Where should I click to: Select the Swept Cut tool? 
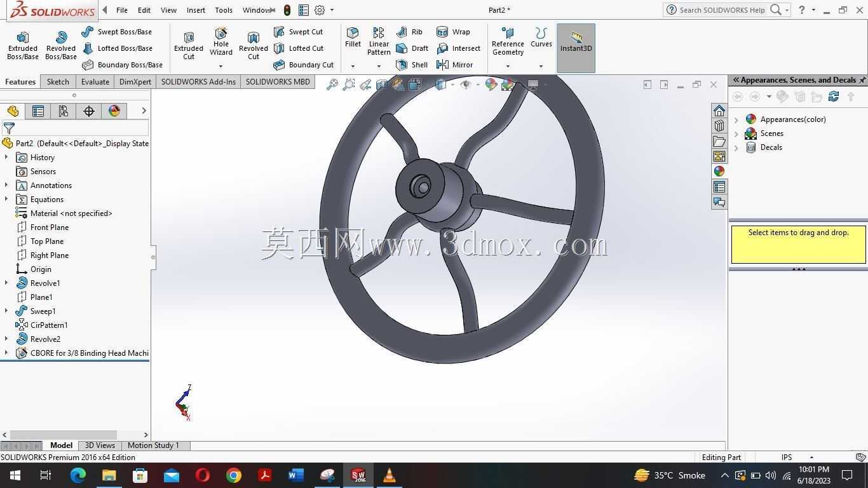(298, 32)
